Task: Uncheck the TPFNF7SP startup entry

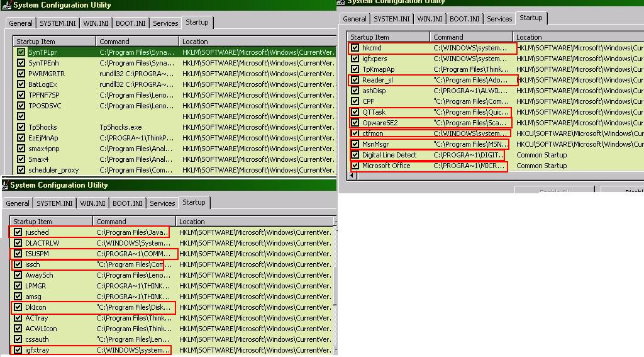Action: (21, 95)
